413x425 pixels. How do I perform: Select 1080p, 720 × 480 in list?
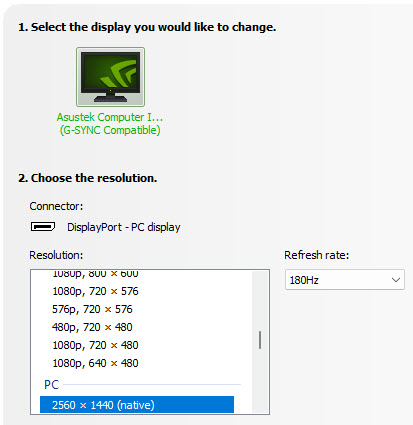point(95,345)
